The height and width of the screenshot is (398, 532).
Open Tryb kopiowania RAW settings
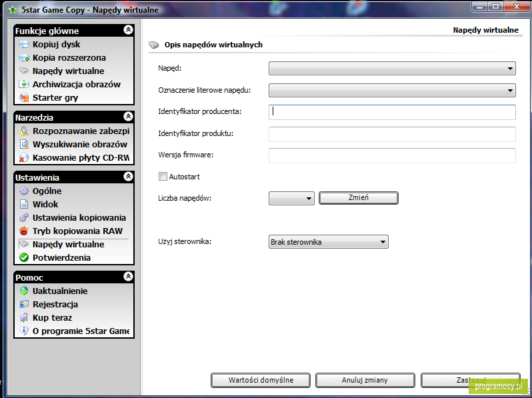tap(77, 231)
